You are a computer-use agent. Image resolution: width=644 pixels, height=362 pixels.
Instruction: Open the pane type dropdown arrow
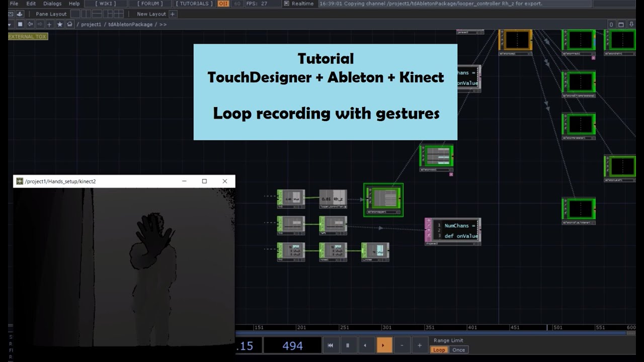[x=10, y=24]
